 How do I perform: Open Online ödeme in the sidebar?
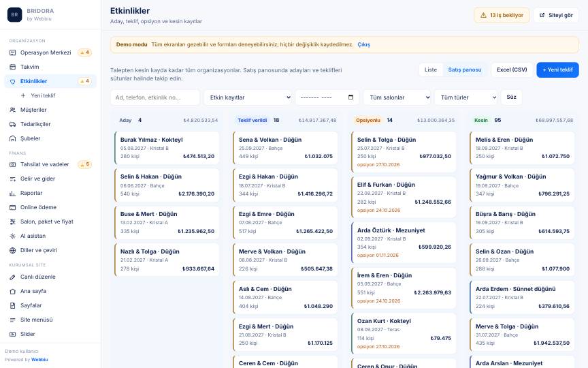point(50,207)
